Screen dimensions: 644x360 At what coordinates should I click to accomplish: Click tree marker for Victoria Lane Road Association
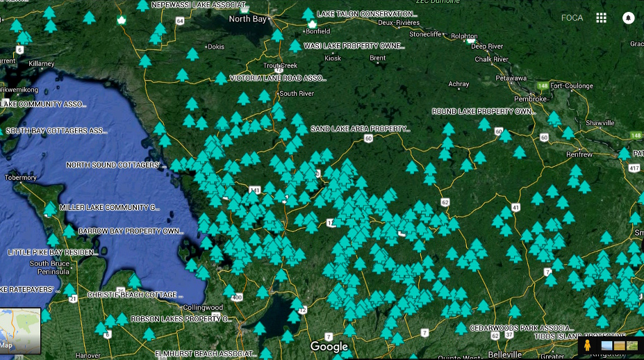click(x=221, y=79)
